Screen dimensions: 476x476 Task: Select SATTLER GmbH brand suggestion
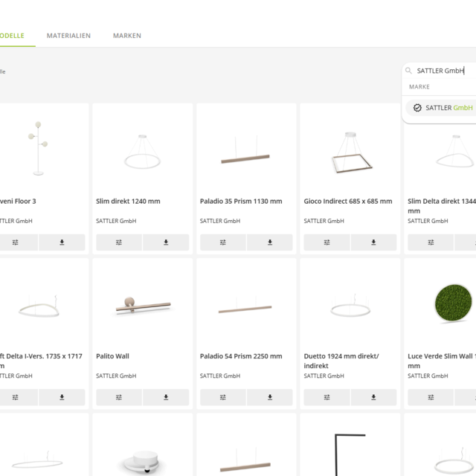click(441, 108)
